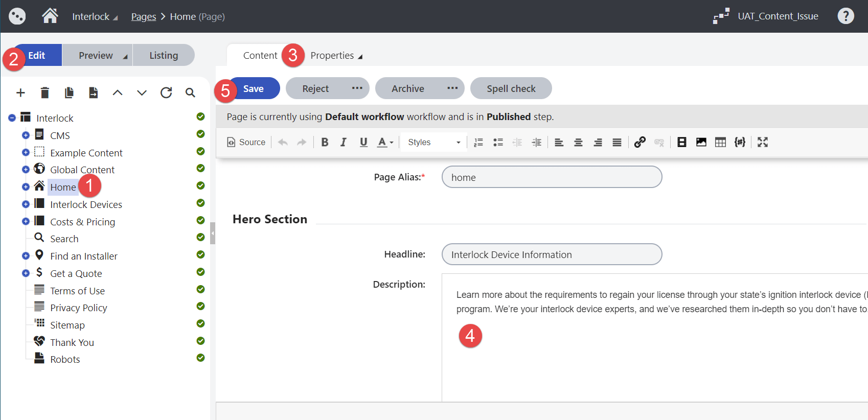Justify the text
868x420 pixels.
click(617, 142)
